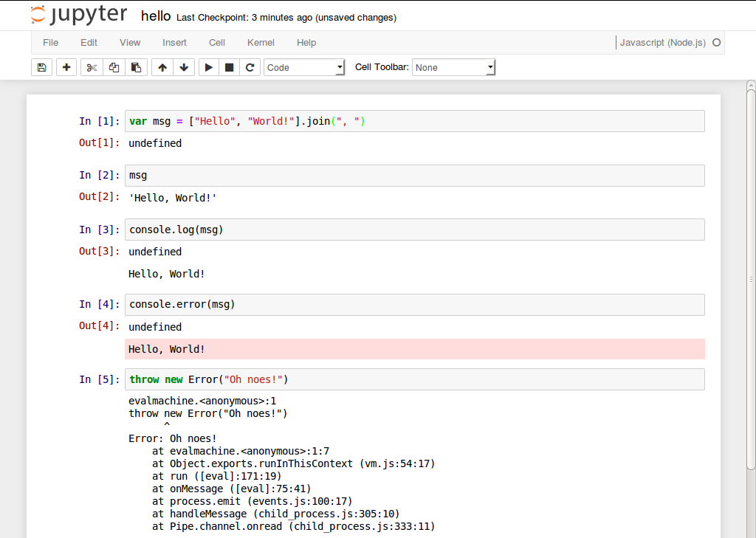Viewport: 756px width, 538px height.
Task: Copy the selected cell using the toolbar icon
Action: tap(114, 67)
